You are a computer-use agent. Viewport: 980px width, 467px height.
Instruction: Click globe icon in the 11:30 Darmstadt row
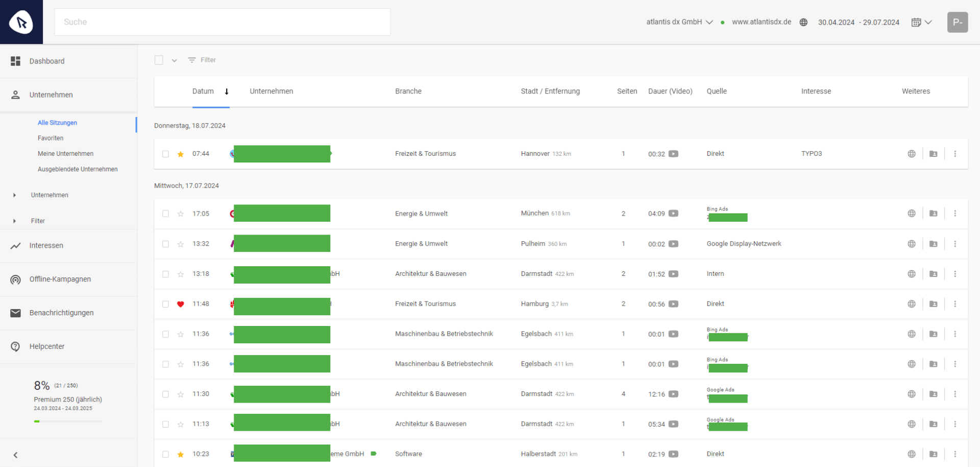click(912, 394)
